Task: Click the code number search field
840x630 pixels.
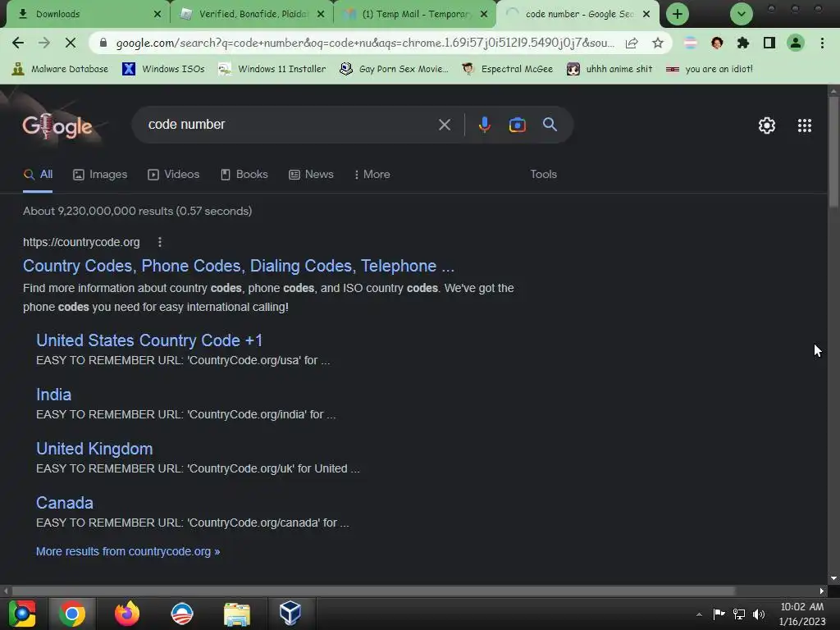Action: click(x=290, y=125)
